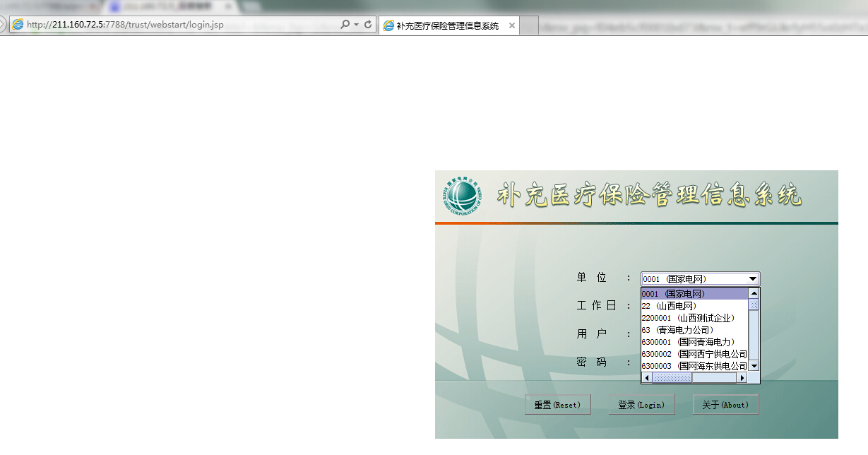The width and height of the screenshot is (868, 455).
Task: Select 6300003 (国网海东供电公司) option
Action: 694,366
